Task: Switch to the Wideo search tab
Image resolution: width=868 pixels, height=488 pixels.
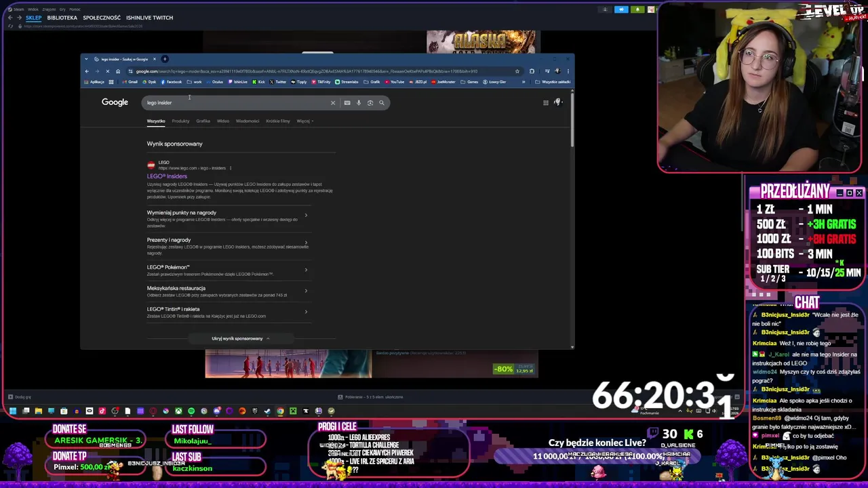Action: coord(223,121)
